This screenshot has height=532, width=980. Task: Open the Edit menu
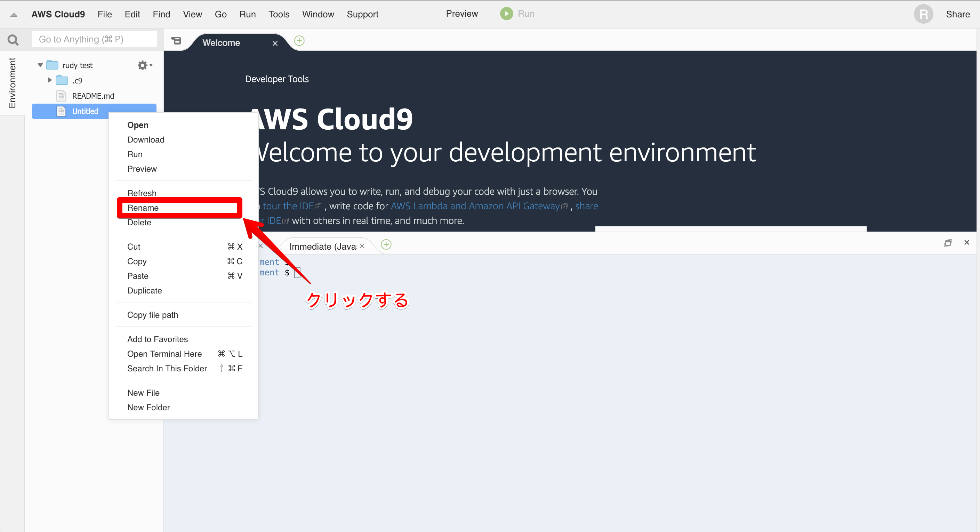click(x=132, y=15)
